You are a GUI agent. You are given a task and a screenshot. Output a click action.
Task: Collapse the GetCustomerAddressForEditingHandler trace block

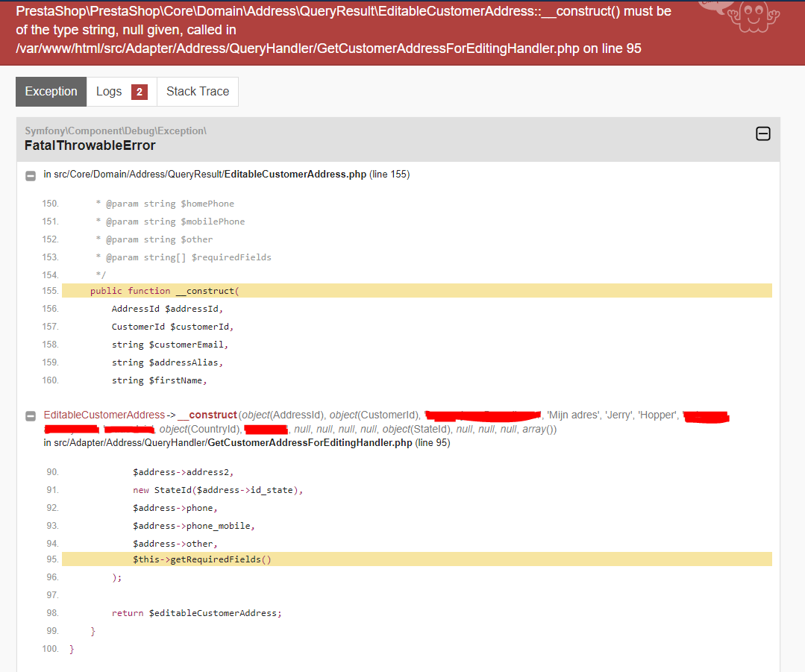[30, 415]
